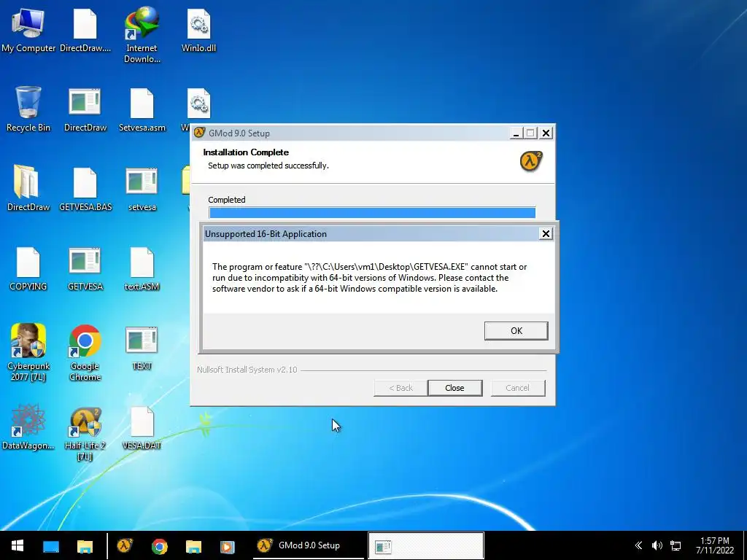The width and height of the screenshot is (747, 560).
Task: Launch Cyberpunk 2077 [7L] shortcut
Action: (x=28, y=352)
